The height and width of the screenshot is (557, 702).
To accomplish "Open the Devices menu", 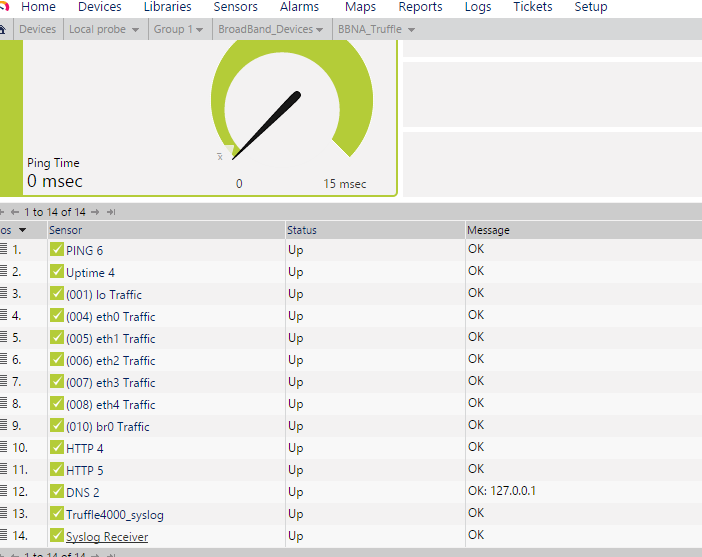I will coord(99,7).
